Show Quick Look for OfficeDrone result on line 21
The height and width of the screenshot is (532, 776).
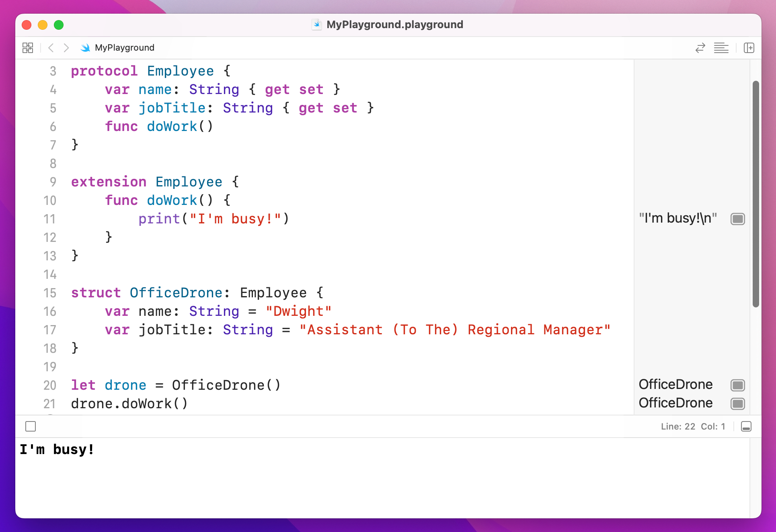coord(738,403)
